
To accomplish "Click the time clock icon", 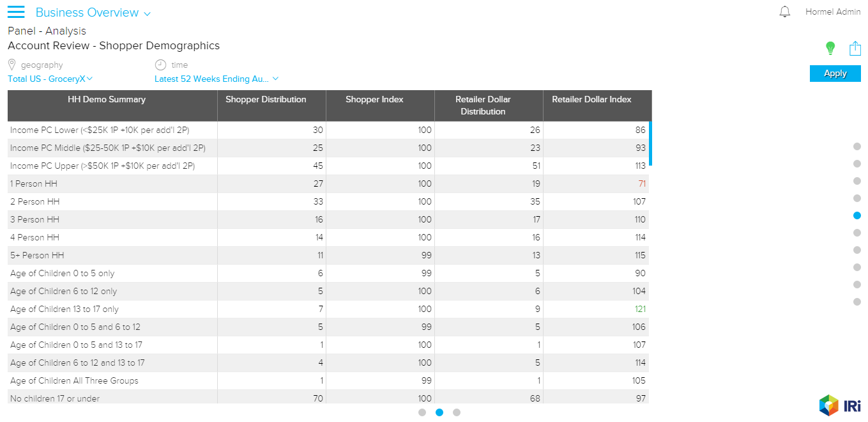I will (160, 65).
